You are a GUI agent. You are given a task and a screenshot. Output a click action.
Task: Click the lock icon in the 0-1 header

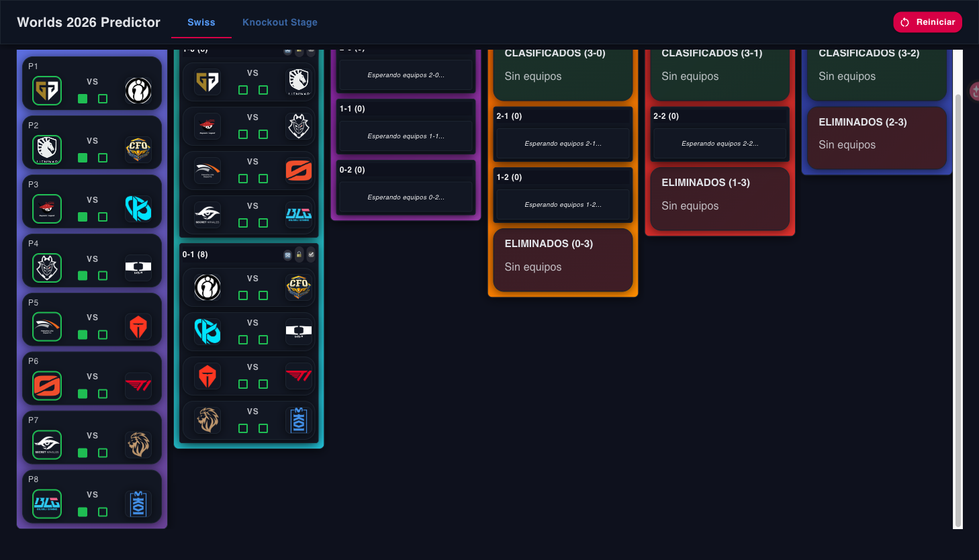299,254
